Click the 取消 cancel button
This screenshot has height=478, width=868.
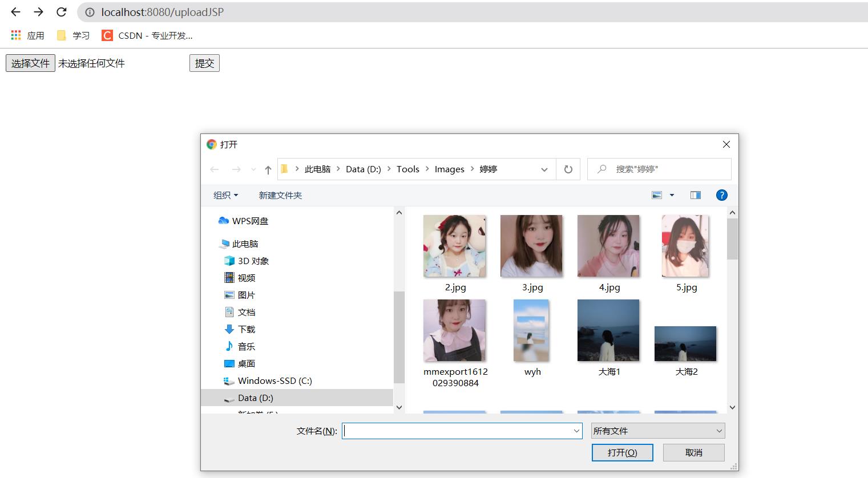(694, 452)
